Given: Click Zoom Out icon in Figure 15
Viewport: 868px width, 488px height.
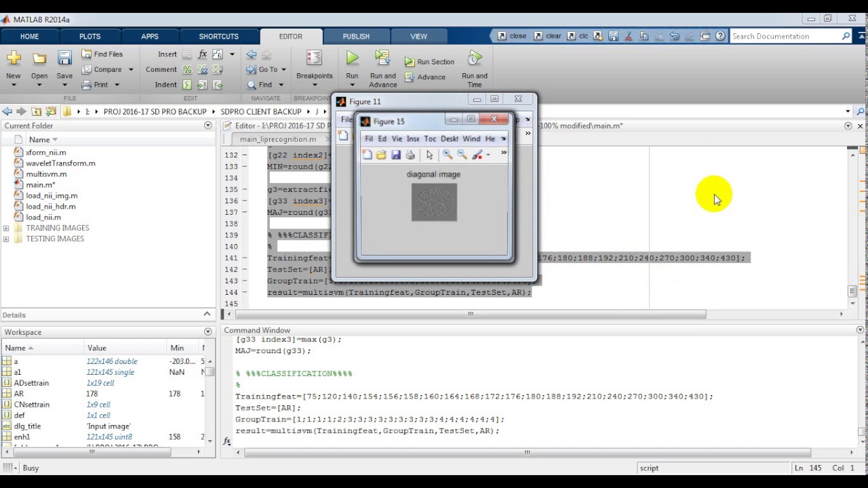Looking at the screenshot, I should 462,155.
